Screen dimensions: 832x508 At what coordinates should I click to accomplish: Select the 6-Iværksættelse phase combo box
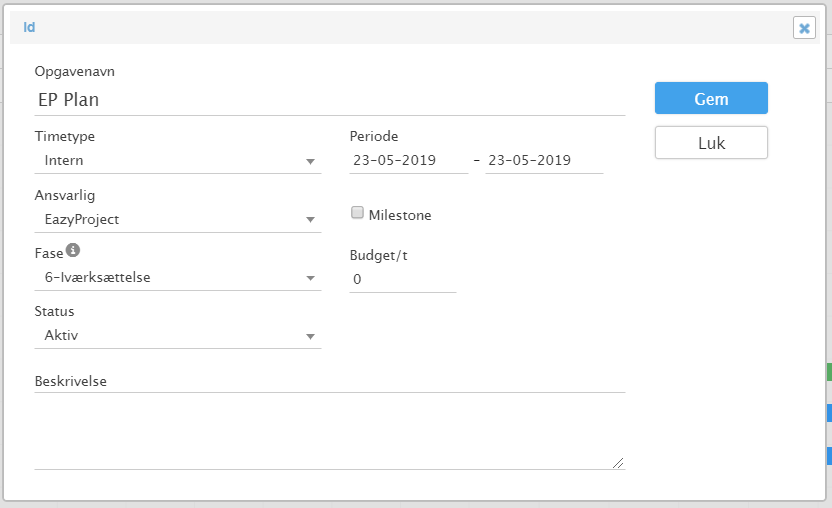pos(178,277)
